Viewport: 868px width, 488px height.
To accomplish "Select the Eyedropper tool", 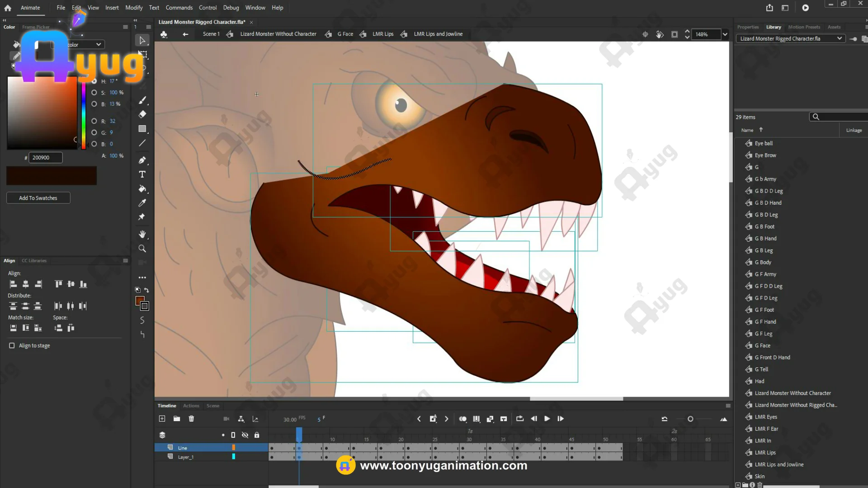I will tap(142, 203).
